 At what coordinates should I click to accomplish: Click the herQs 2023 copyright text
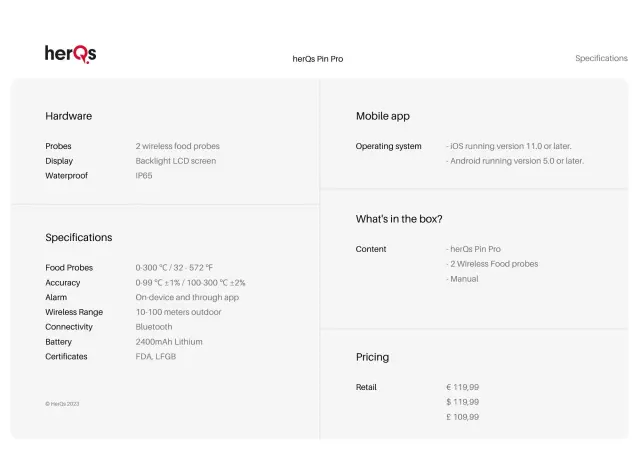point(62,404)
